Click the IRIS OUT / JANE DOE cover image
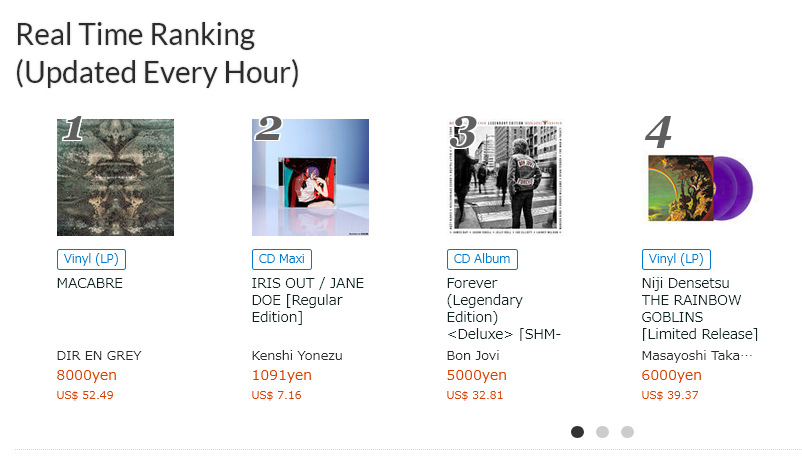Viewport: 802px width, 466px height. [x=310, y=177]
